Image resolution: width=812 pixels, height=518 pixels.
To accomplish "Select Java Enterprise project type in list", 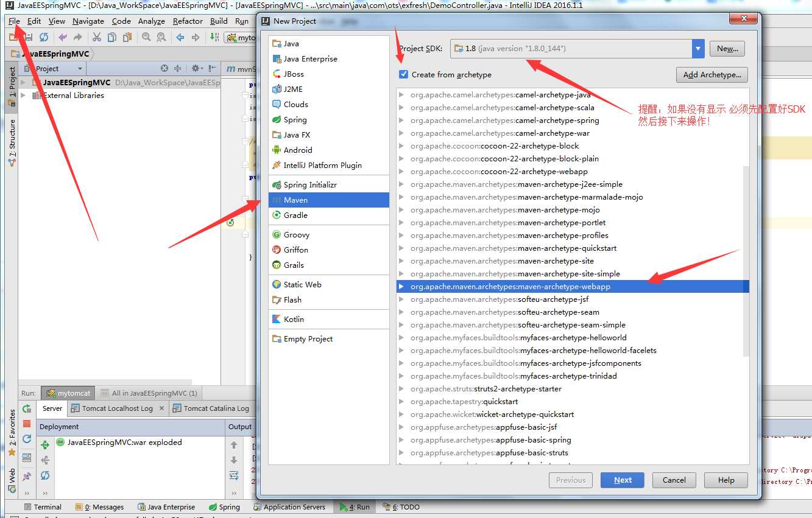I will click(x=329, y=59).
